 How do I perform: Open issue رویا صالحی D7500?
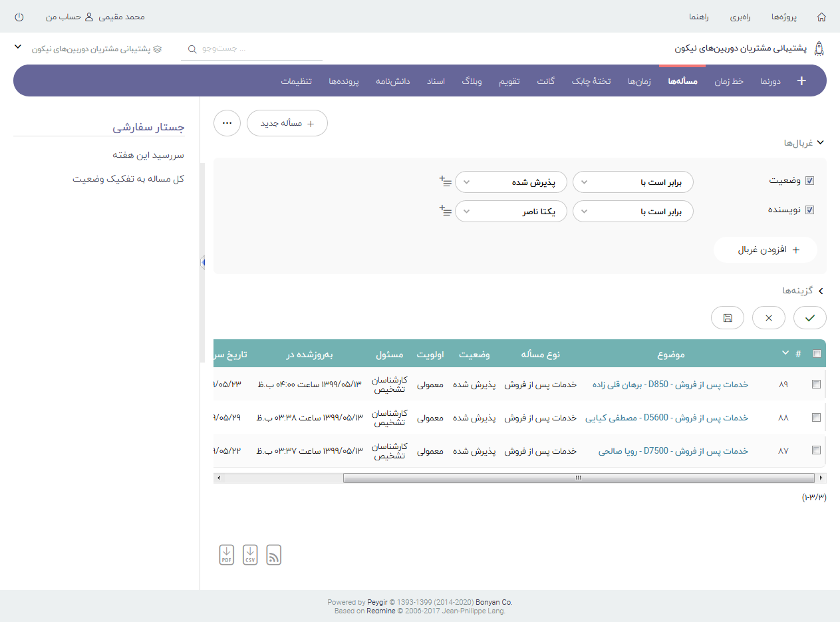coord(674,451)
